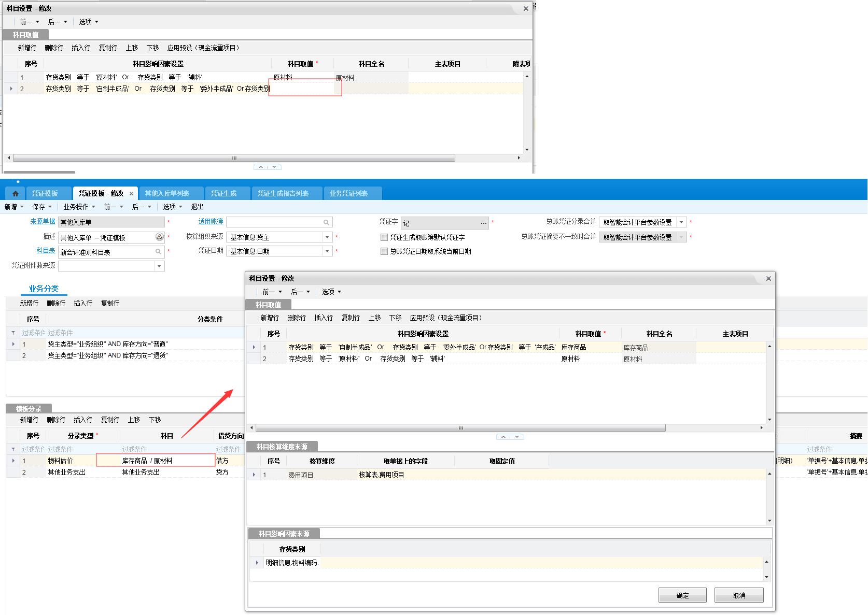The width and height of the screenshot is (868, 615).
Task: Click filter funnel icon in 业务分类 grid
Action: (13, 333)
